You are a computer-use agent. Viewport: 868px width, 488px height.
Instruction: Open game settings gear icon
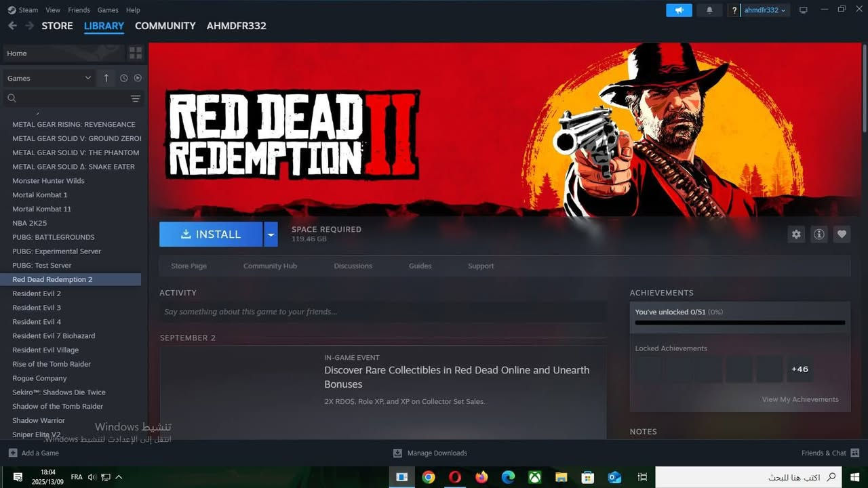pyautogui.click(x=796, y=234)
